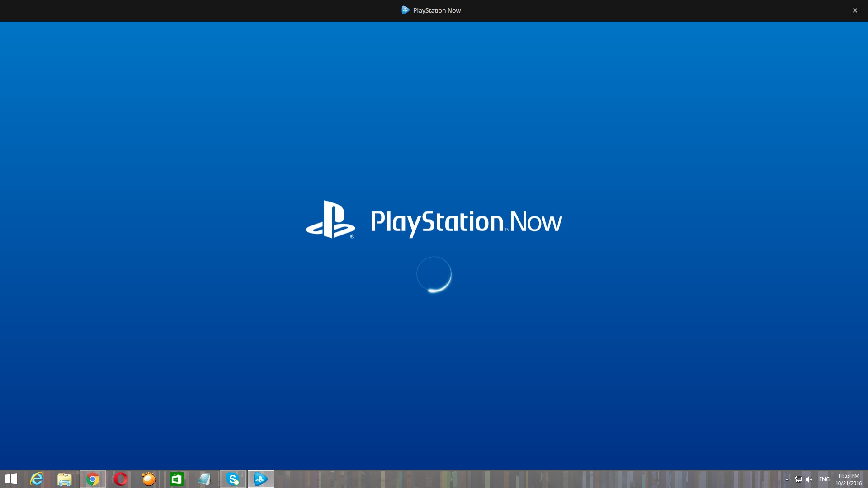Open the orange GOM Player taskbar icon

coord(149,479)
